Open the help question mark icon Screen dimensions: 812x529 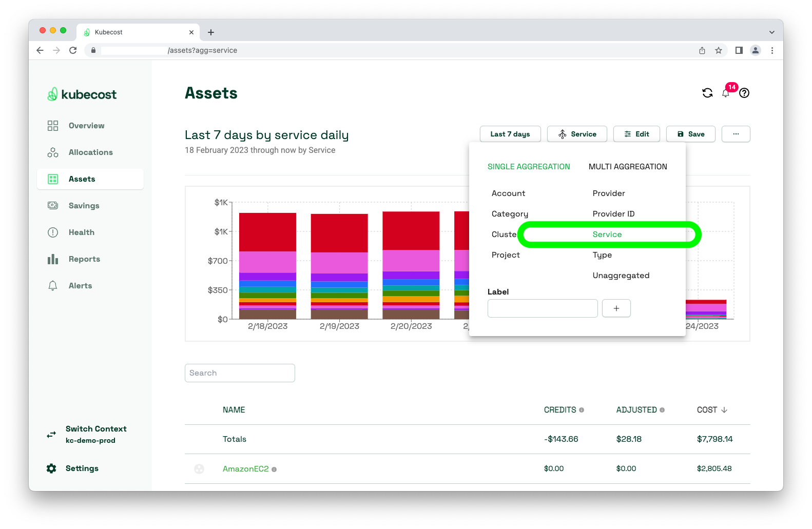(744, 93)
